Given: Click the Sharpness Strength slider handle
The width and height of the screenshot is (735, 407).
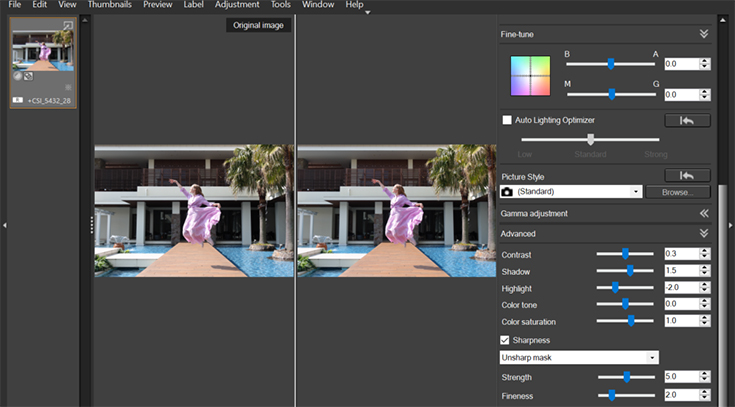Looking at the screenshot, I should [626, 377].
